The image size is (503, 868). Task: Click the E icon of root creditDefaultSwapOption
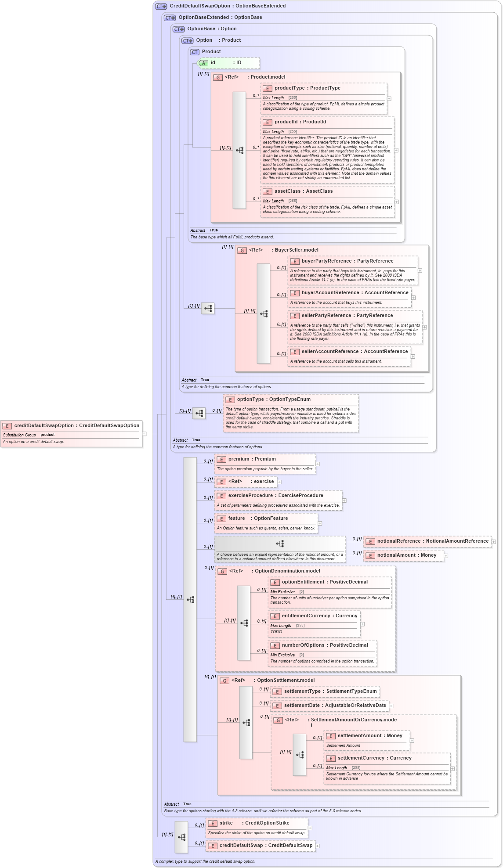pos(7,426)
